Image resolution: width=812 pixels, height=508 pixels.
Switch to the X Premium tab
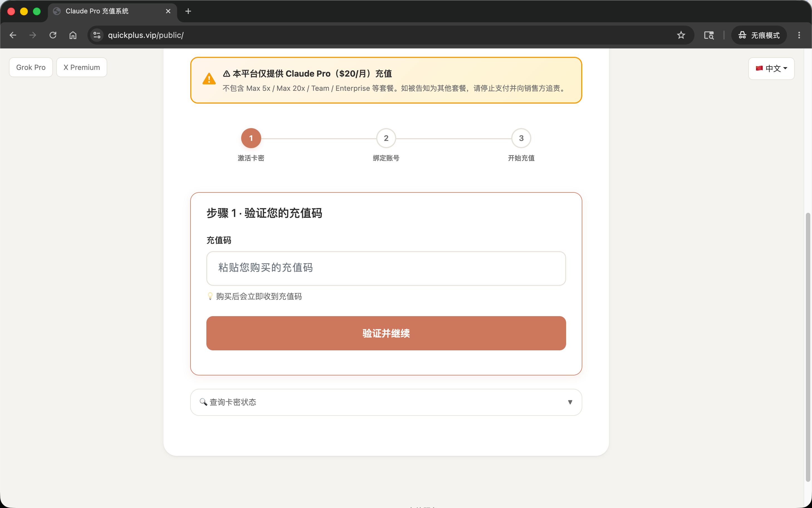coord(82,67)
